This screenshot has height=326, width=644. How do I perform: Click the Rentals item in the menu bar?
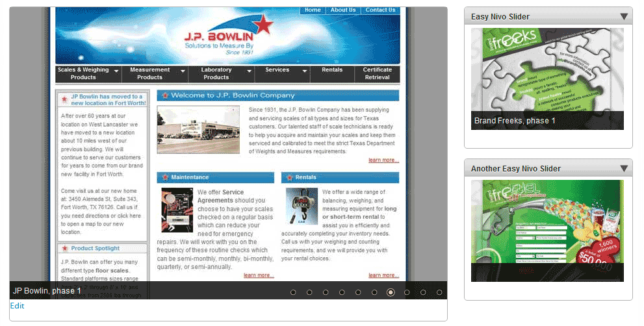click(332, 69)
